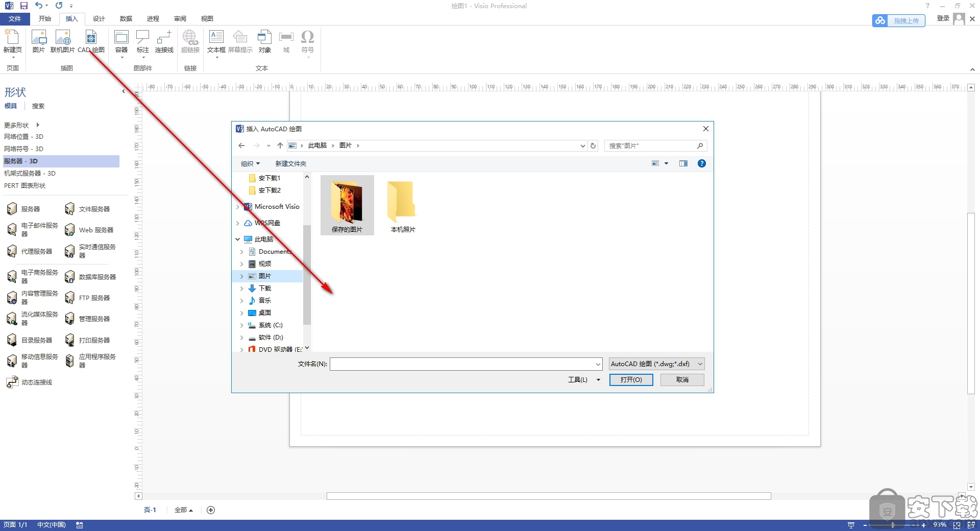Switch to the 设计 Design tab
The height and width of the screenshot is (531, 980).
pyautogui.click(x=99, y=19)
